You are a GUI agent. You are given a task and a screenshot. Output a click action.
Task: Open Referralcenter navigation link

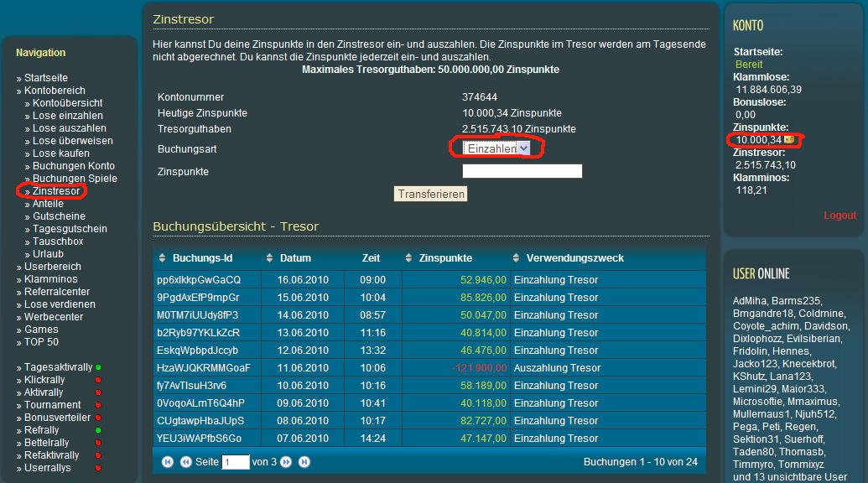tap(57, 292)
